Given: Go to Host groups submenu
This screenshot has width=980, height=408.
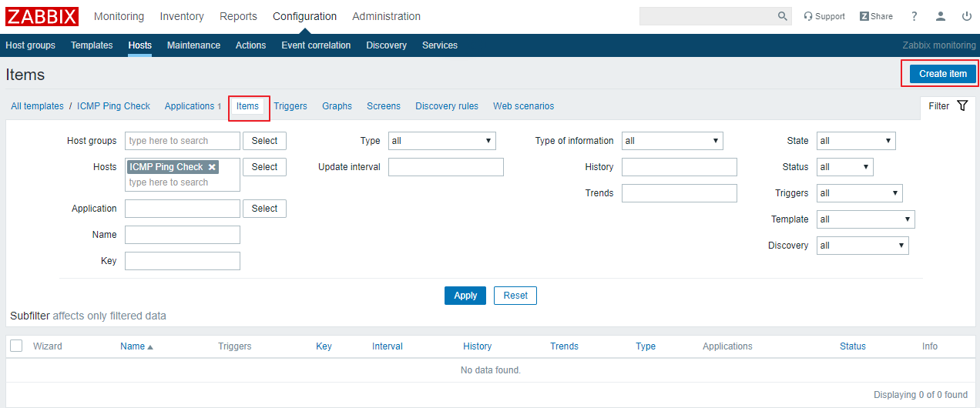Looking at the screenshot, I should click(30, 45).
